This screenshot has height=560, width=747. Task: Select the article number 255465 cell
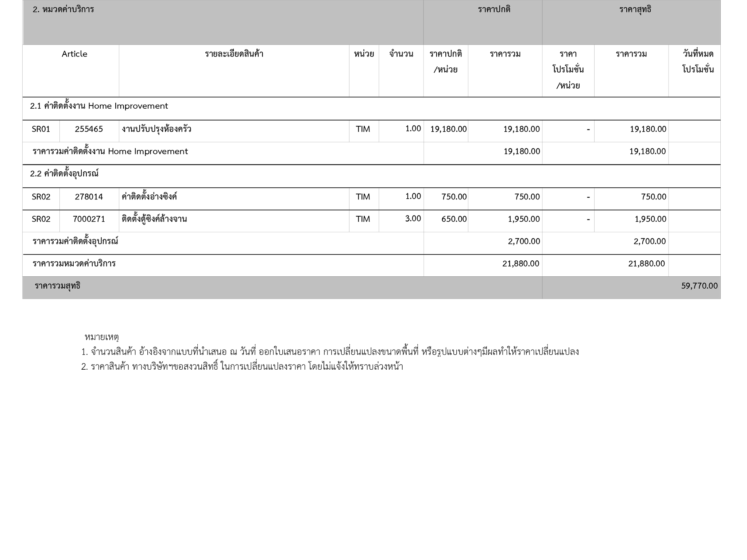click(89, 129)
